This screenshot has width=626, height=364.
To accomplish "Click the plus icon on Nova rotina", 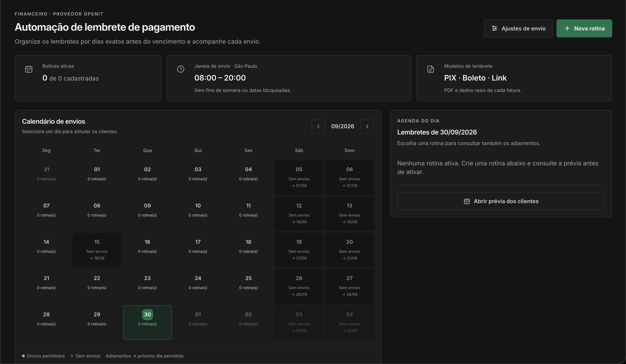I will 567,28.
